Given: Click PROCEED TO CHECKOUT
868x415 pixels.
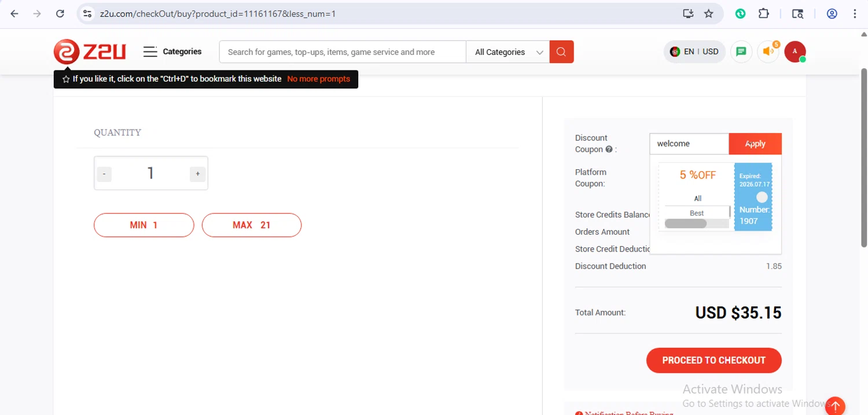Looking at the screenshot, I should coord(714,360).
